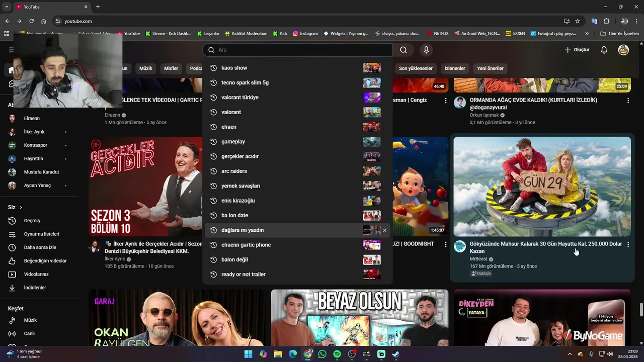Screen dimensions: 644x362
Task: Play Gerçekler Acıdır Sezon 3 thumbnail
Action: point(146,187)
